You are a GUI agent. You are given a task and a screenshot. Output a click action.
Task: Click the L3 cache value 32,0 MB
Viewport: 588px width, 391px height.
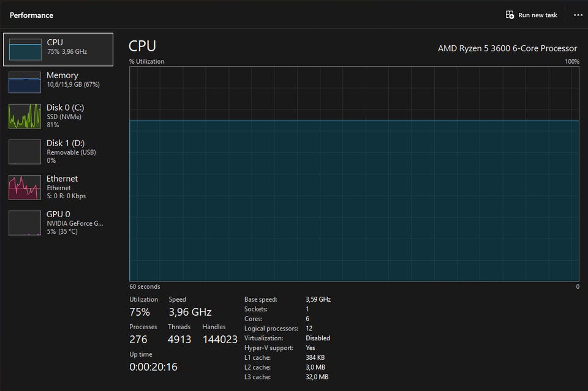pyautogui.click(x=317, y=377)
